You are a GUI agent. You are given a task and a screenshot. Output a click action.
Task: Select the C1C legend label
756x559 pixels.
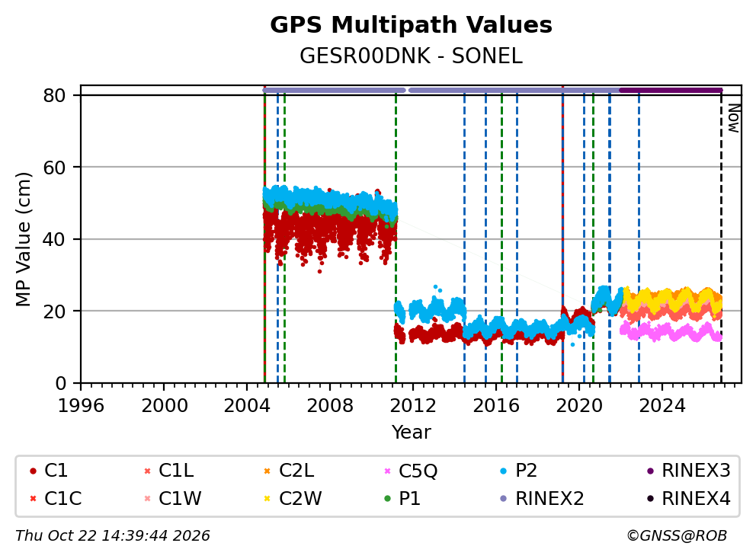coord(63,499)
